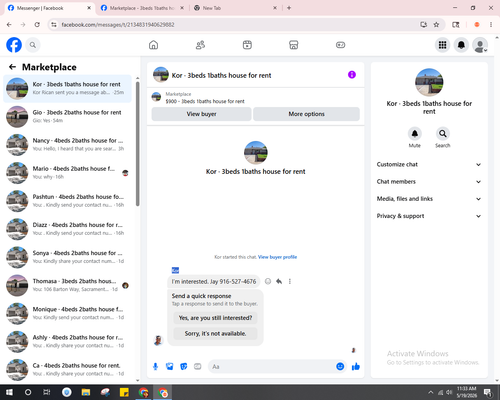Open Sticky Notes from the taskbar

(x=124, y=392)
